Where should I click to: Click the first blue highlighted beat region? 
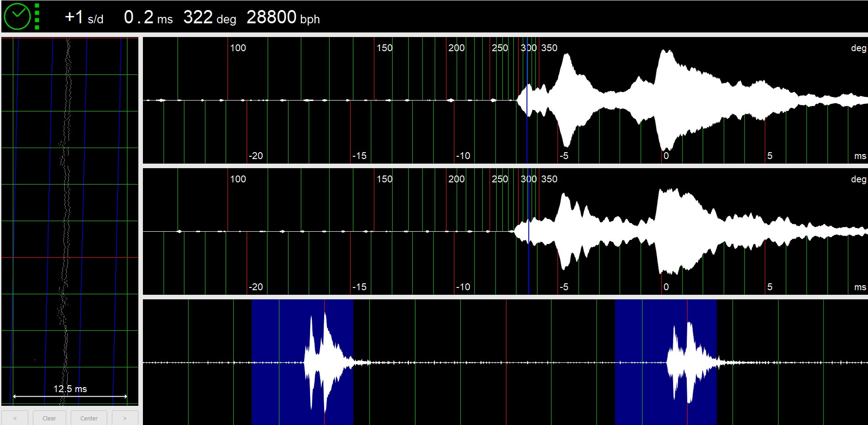click(x=302, y=362)
